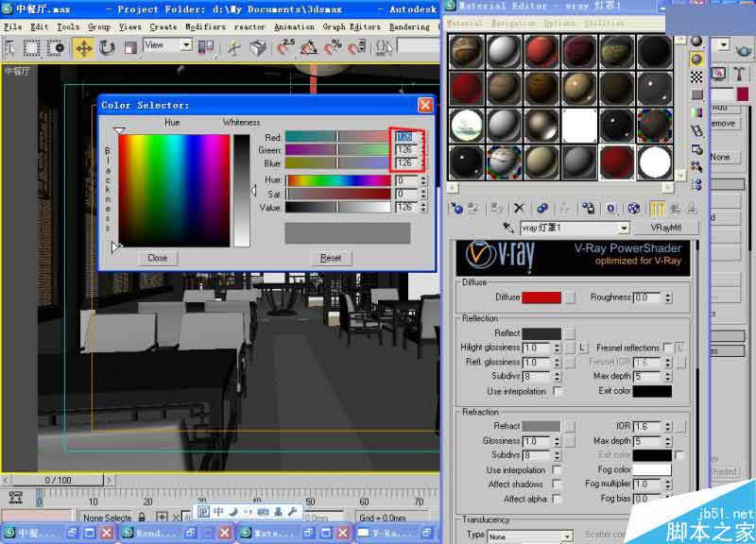
Task: Enable Affect shadows in the Refraction section
Action: pyautogui.click(x=556, y=484)
